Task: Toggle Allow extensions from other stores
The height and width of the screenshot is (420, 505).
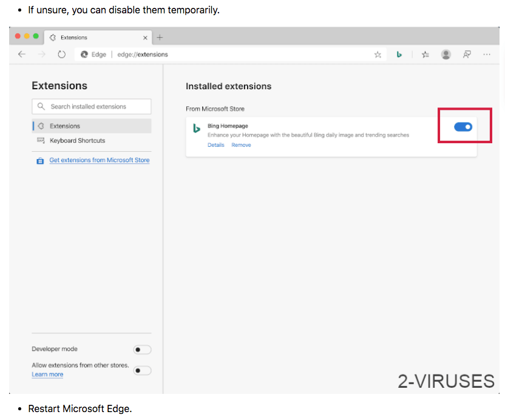Action: 142,370
